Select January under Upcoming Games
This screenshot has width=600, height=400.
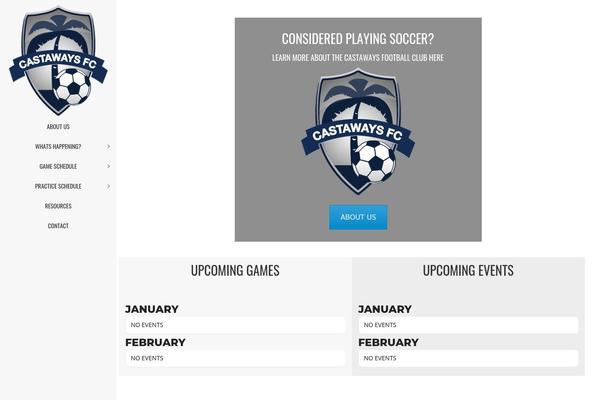coord(152,309)
